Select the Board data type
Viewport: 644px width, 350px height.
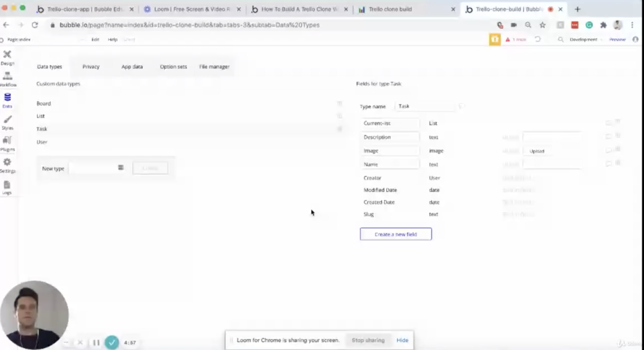click(44, 103)
